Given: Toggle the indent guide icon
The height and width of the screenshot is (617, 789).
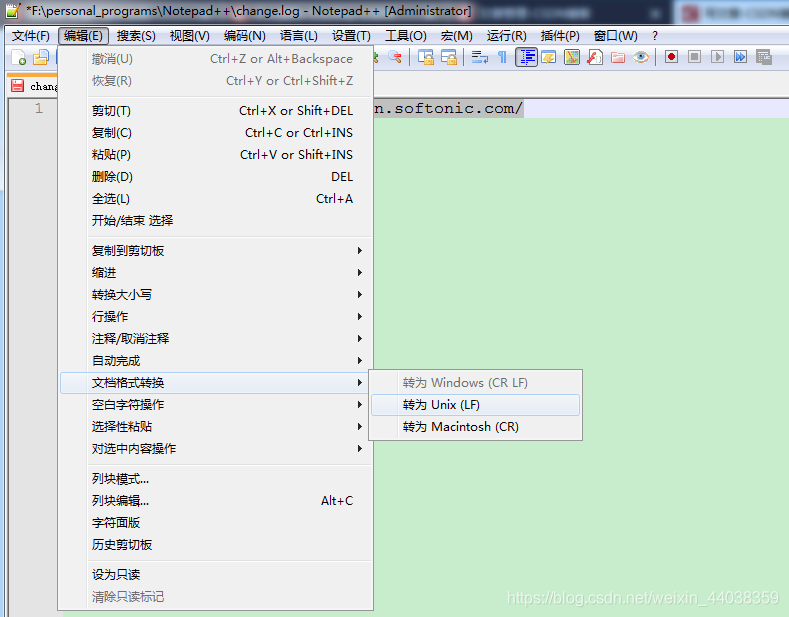Looking at the screenshot, I should point(526,57).
